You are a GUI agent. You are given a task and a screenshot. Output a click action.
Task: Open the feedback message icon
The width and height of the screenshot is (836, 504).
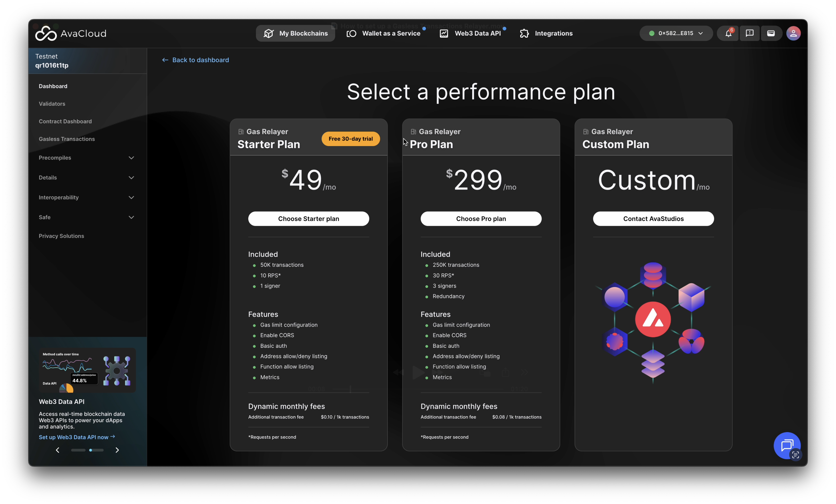(x=750, y=33)
